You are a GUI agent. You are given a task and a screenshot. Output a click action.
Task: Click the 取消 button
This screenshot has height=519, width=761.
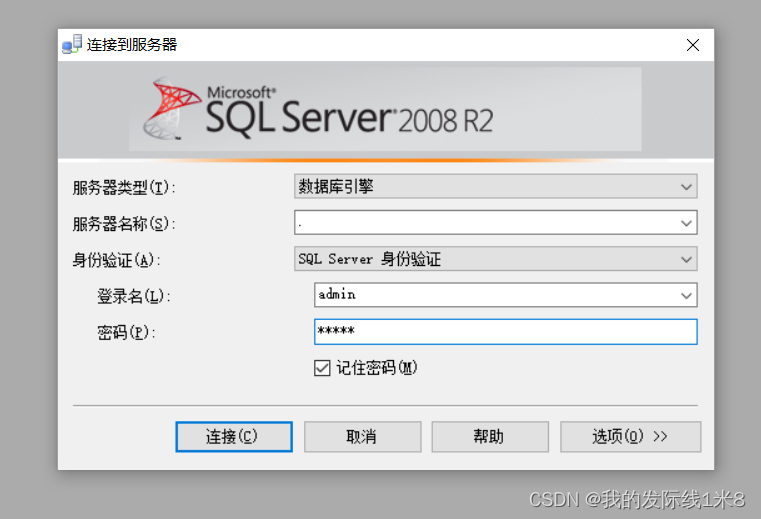coord(363,437)
